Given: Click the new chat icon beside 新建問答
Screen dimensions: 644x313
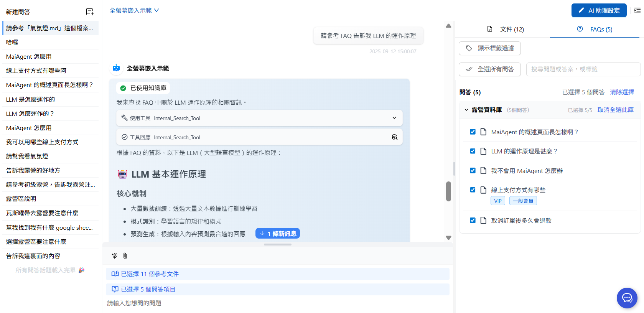Looking at the screenshot, I should pyautogui.click(x=90, y=12).
